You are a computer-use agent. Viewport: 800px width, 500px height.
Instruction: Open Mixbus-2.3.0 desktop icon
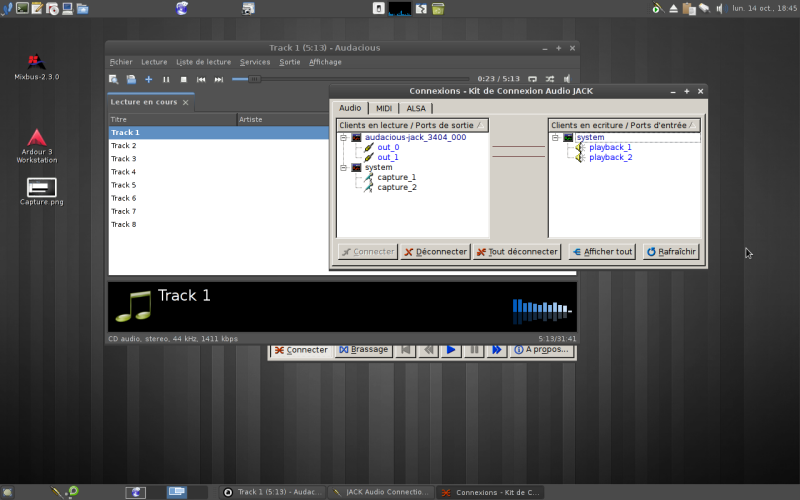point(36,67)
